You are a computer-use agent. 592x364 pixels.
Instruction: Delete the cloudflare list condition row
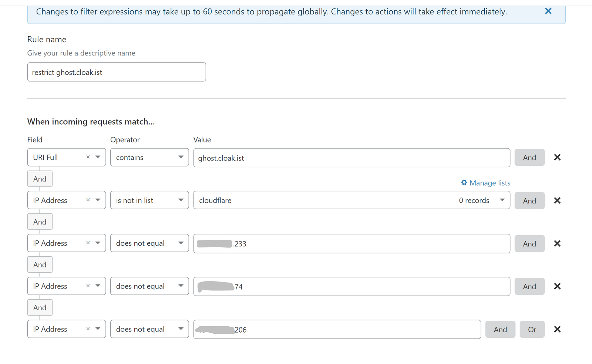point(557,200)
